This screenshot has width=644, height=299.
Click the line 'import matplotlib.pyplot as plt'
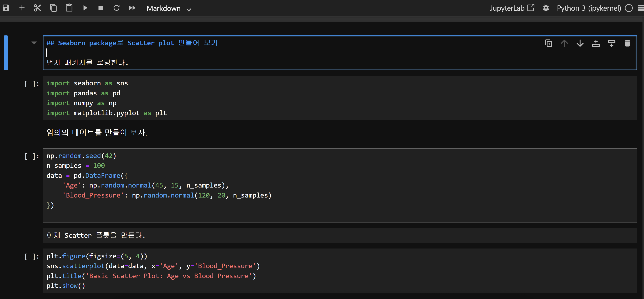click(x=107, y=113)
